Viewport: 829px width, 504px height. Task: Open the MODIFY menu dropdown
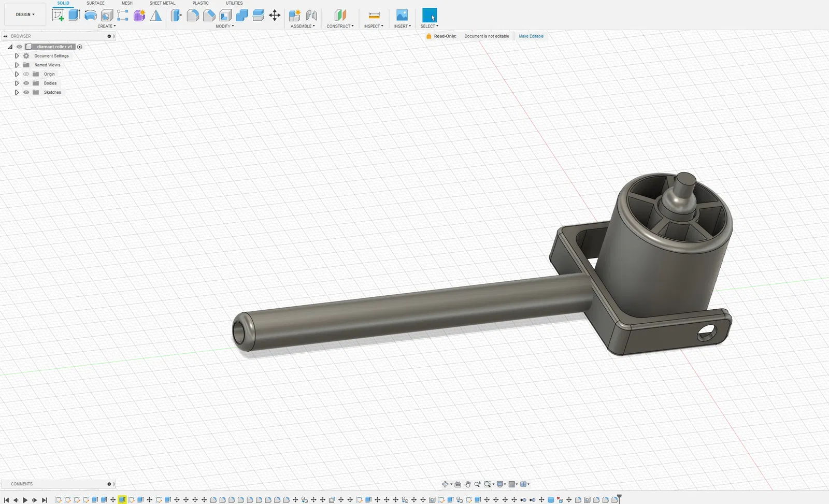click(225, 26)
